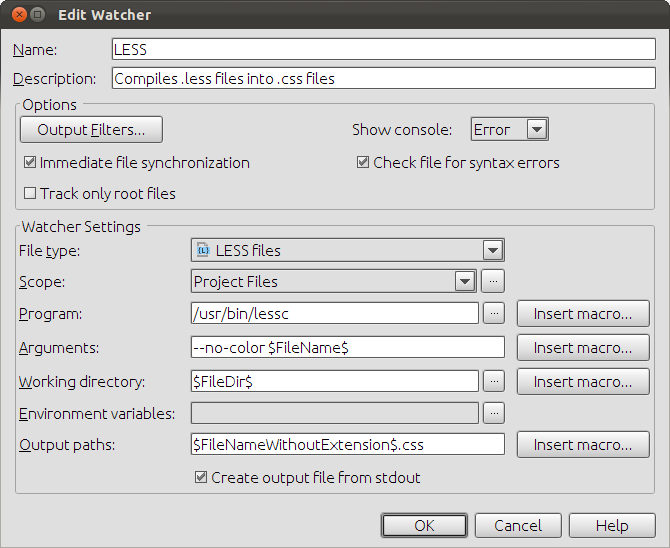Viewport: 670px width, 548px height.
Task: Click the $FileDir$ working directory field
Action: point(335,381)
